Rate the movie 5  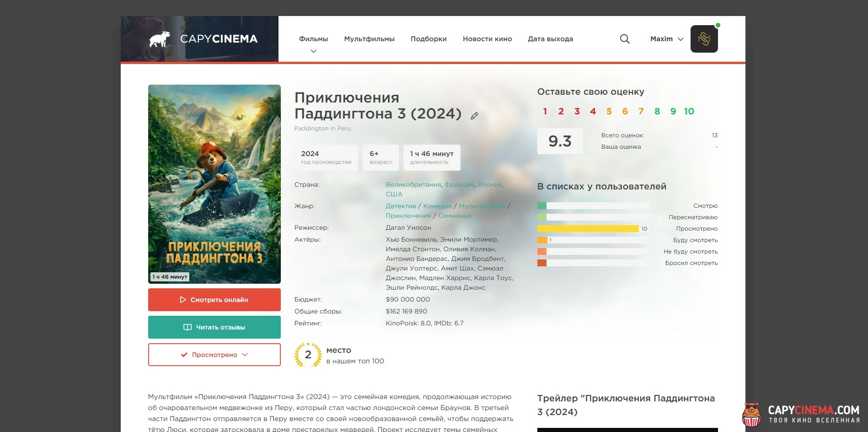(609, 111)
